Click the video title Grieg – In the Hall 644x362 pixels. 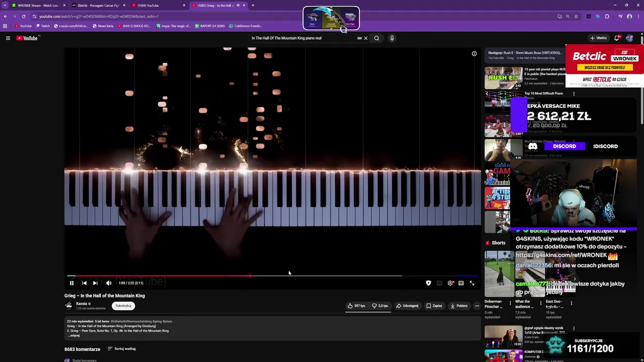[105, 296]
